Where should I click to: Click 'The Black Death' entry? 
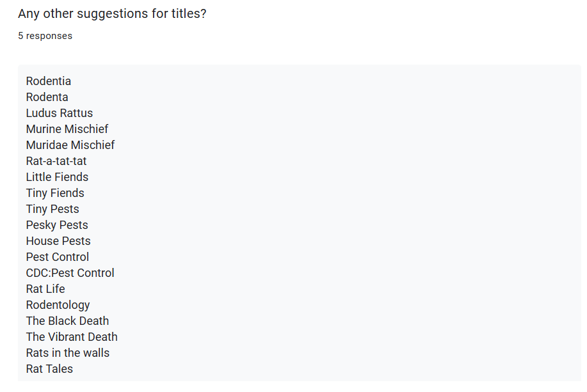[x=67, y=321]
